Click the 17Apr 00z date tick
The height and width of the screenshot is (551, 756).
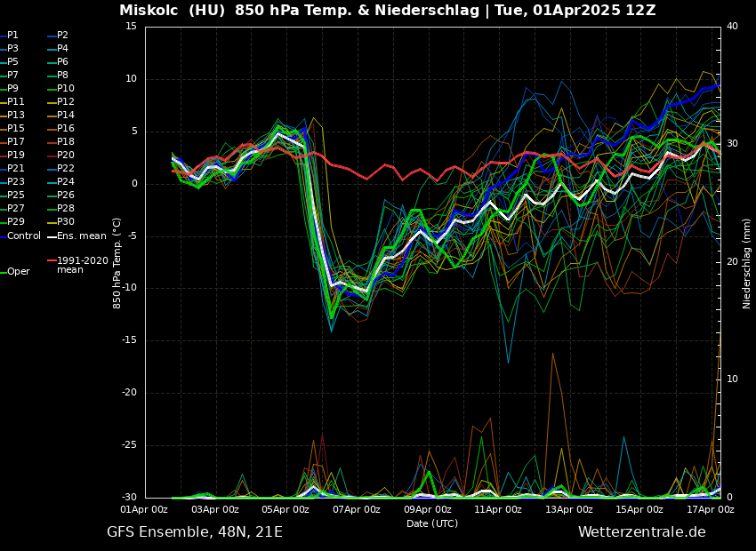tap(711, 510)
